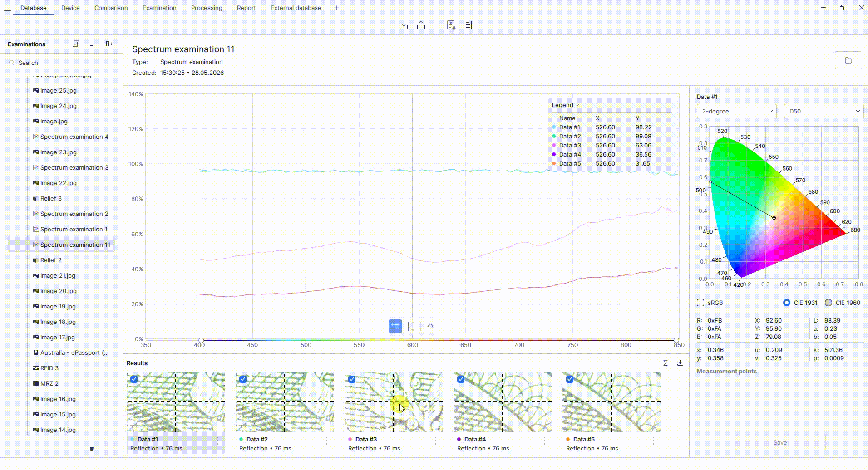Select Relief 3 in examinations list
868x470 pixels.
(51, 198)
